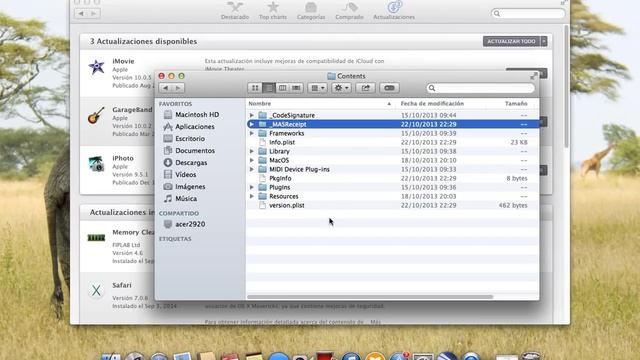Click the Safari update icon
Viewport: 640px width, 360px height.
(x=96, y=290)
